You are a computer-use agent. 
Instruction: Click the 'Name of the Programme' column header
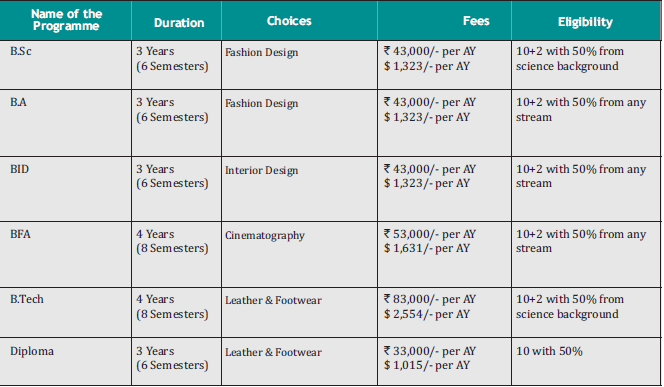pos(66,20)
